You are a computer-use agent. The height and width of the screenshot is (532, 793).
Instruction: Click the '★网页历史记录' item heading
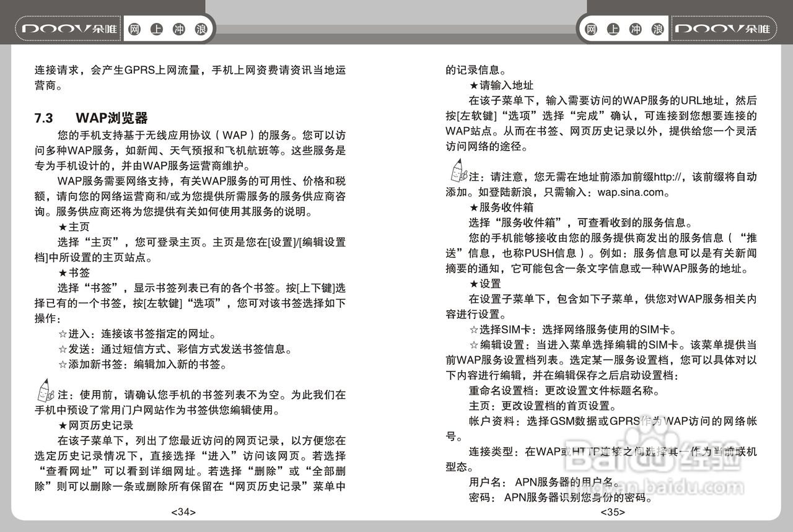coord(95,425)
